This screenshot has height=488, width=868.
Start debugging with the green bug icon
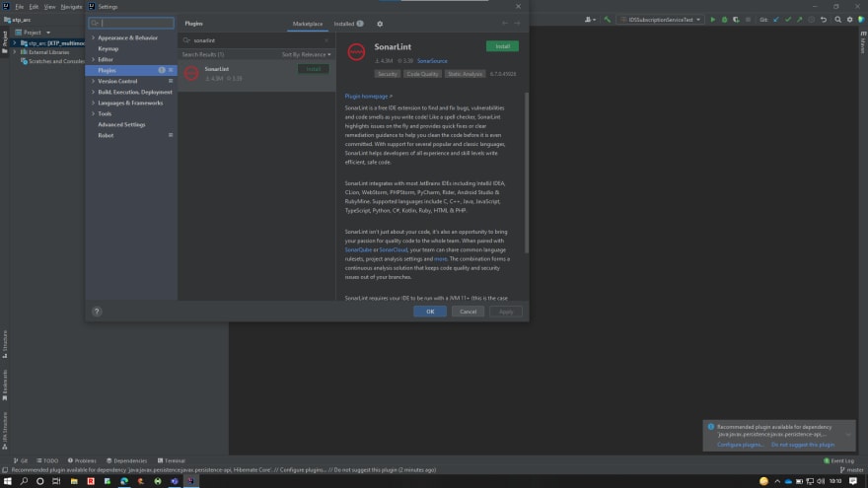(x=724, y=20)
